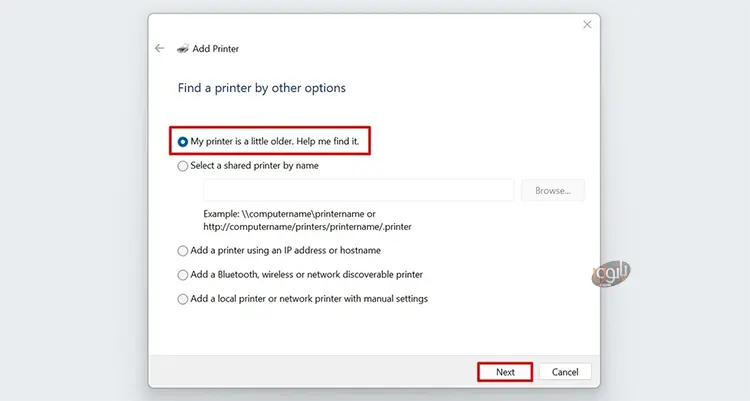Close the Add Printer dialog

(587, 24)
